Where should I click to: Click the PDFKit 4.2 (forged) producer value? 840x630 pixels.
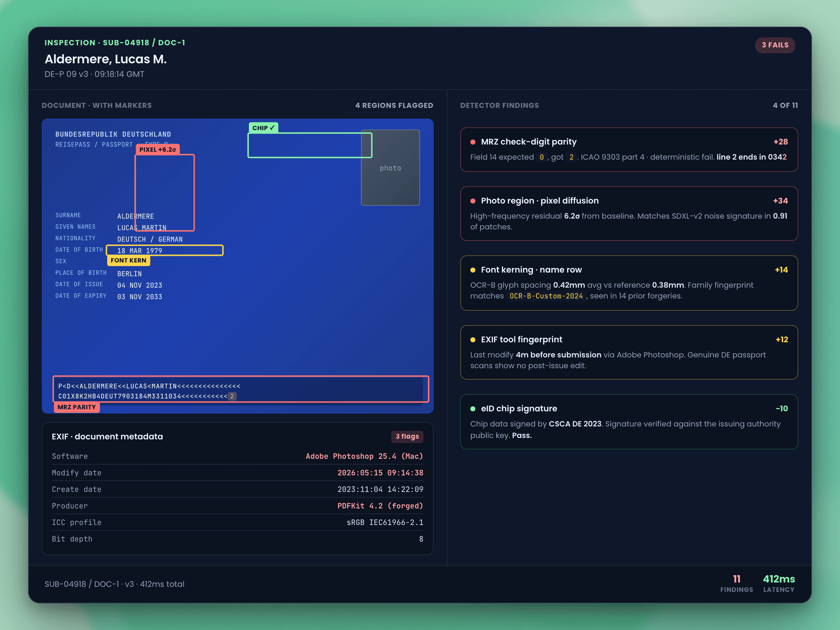380,506
